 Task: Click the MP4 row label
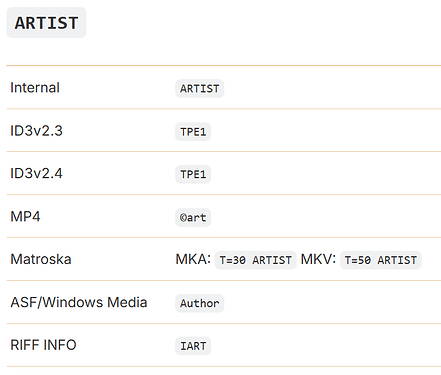pyautogui.click(x=25, y=217)
